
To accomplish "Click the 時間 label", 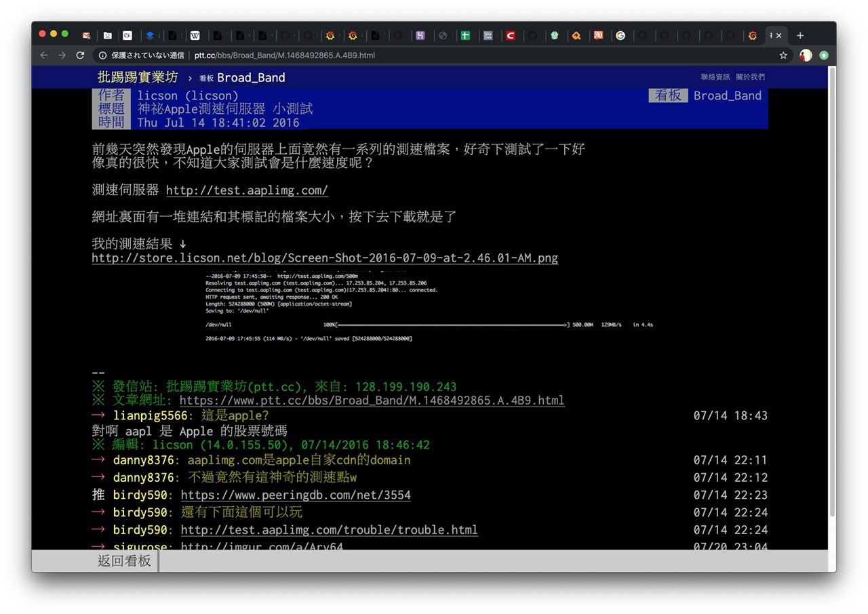I will 111,123.
